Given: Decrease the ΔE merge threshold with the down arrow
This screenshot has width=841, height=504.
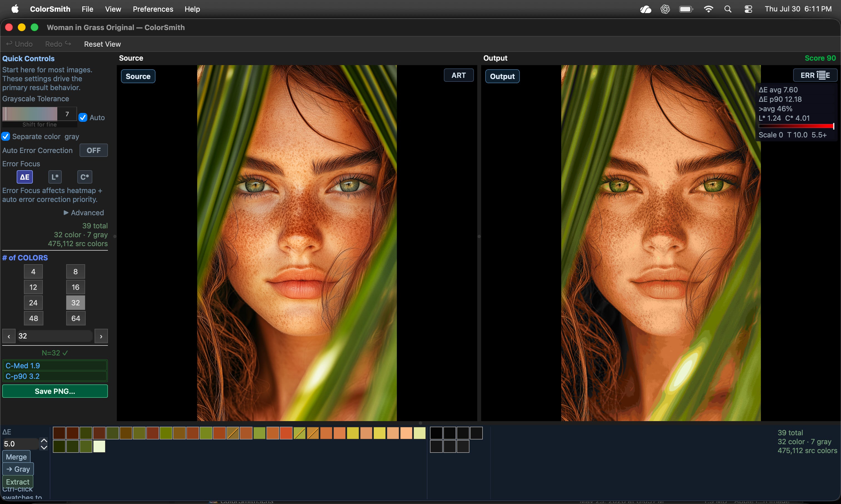Looking at the screenshot, I should click(x=44, y=447).
